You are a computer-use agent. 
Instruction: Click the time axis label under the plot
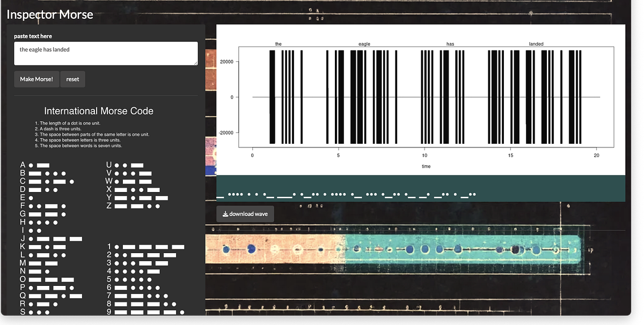tap(426, 166)
